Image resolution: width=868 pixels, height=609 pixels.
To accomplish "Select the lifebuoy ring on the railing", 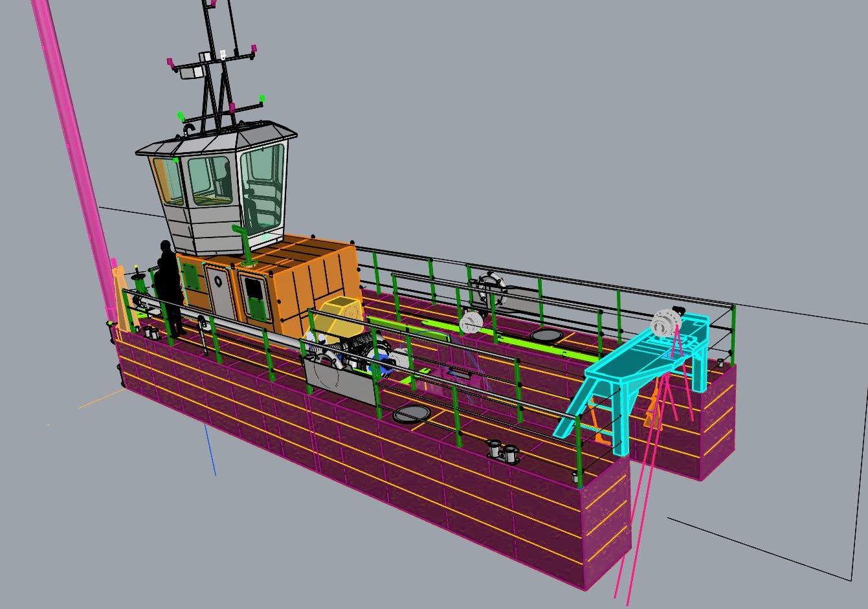I will 491,290.
